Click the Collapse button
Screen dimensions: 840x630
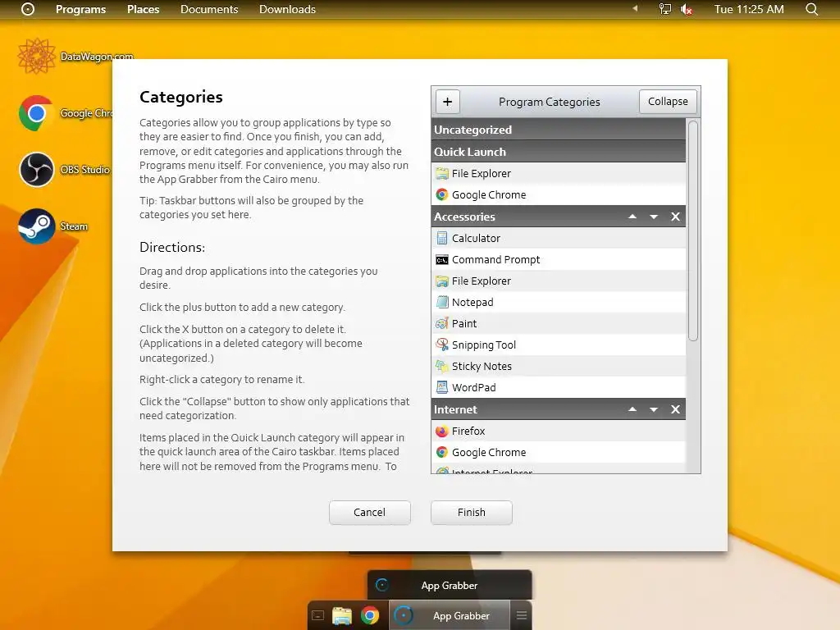668,101
